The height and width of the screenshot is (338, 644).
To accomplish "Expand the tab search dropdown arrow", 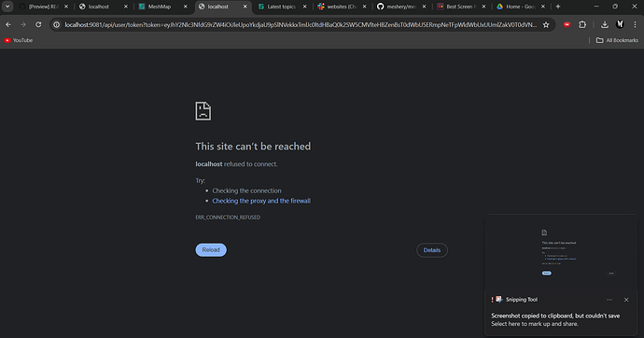I will pyautogui.click(x=7, y=7).
